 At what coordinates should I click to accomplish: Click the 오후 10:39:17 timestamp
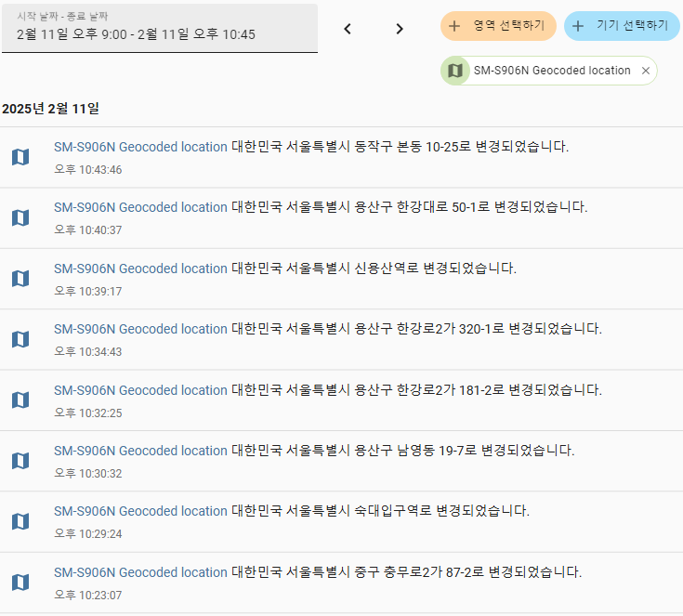(88, 291)
